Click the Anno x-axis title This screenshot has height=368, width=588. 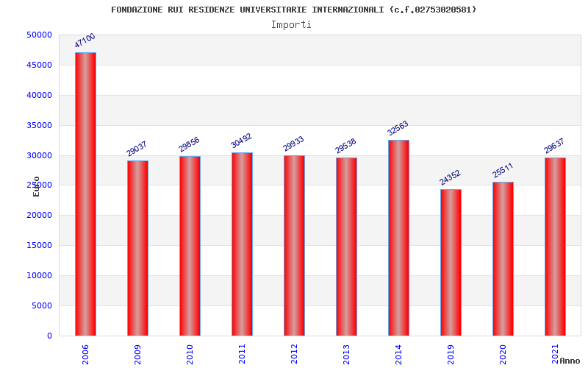(x=570, y=361)
